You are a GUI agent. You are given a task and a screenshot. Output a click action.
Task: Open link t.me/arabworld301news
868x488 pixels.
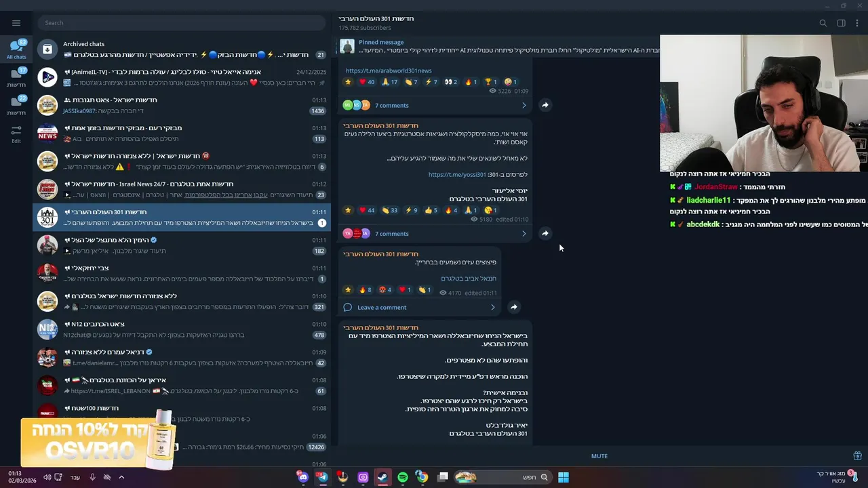tap(389, 70)
